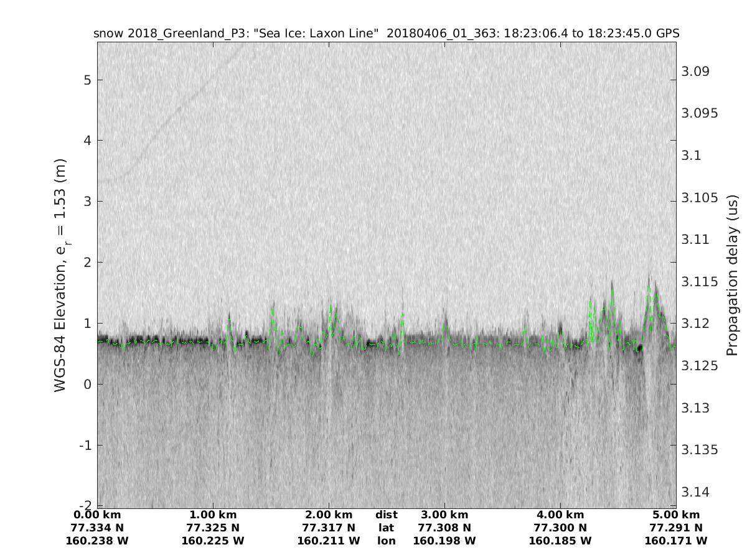This screenshot has height=560, width=747.
Task: Click the 3.00 km distance tick label
Action: click(x=444, y=515)
